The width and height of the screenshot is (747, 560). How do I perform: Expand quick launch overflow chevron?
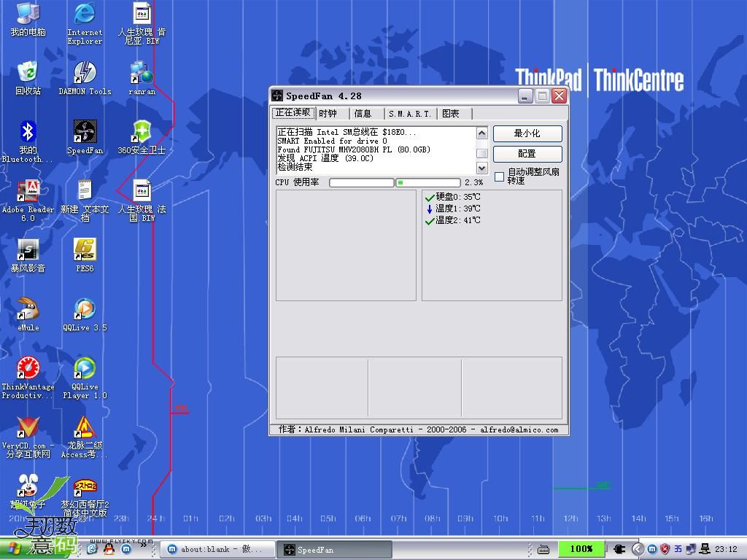[143, 545]
